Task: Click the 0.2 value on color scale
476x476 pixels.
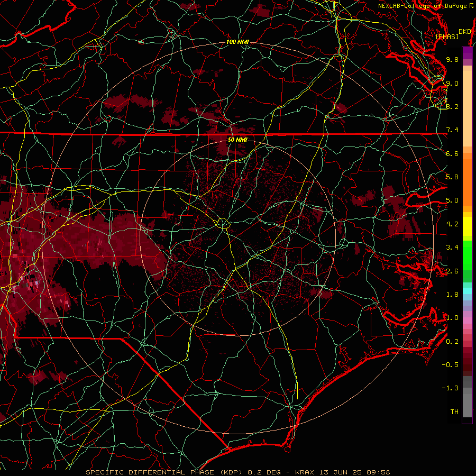Action: tap(452, 342)
